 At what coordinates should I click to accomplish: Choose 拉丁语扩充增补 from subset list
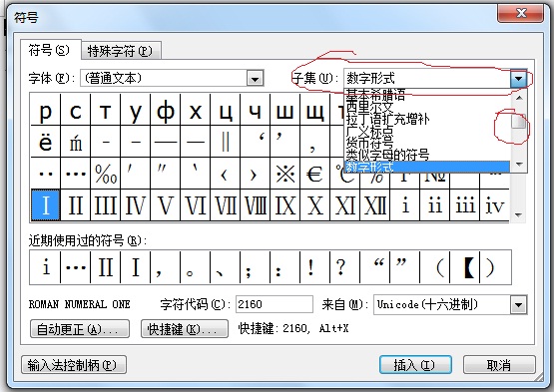pyautogui.click(x=427, y=119)
